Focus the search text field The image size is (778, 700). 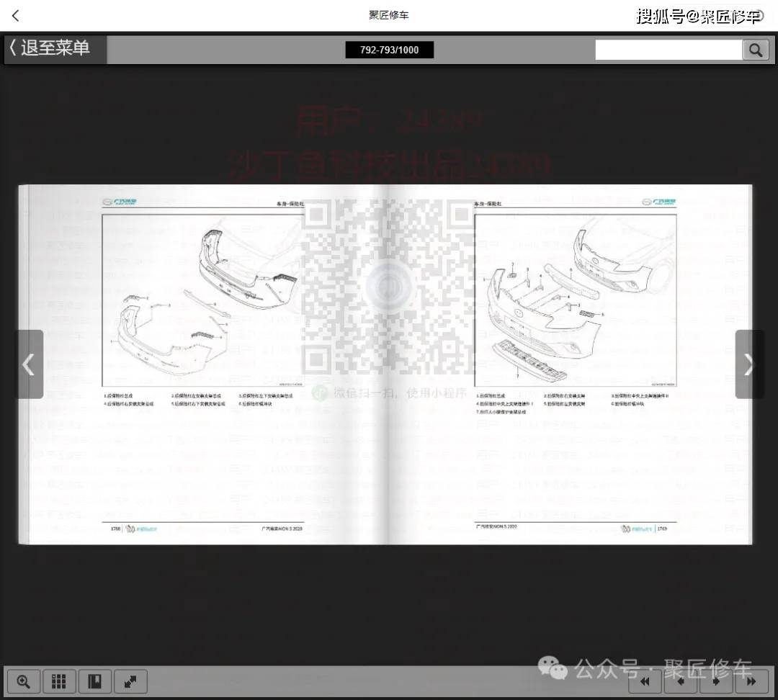669,50
